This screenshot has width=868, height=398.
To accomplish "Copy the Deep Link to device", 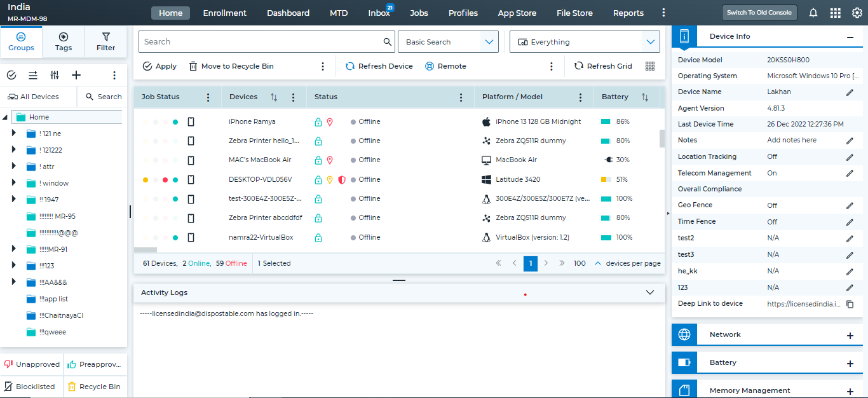I will pos(850,305).
